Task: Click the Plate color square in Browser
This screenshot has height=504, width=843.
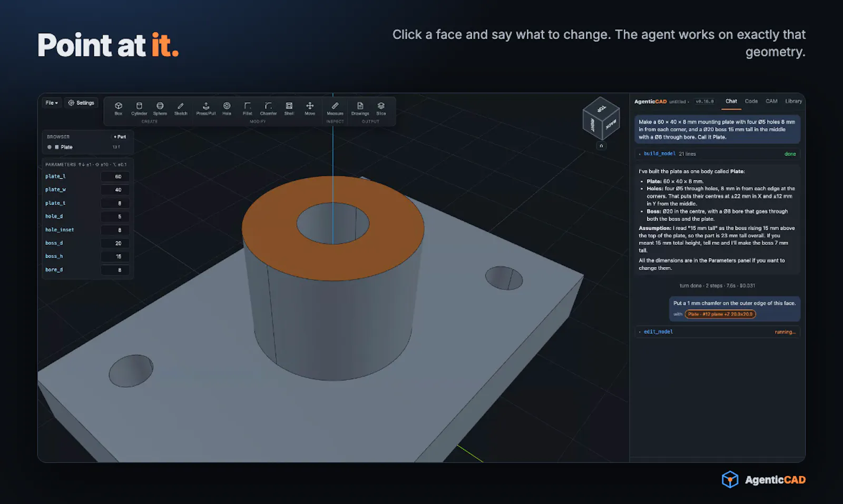Action: tap(57, 147)
